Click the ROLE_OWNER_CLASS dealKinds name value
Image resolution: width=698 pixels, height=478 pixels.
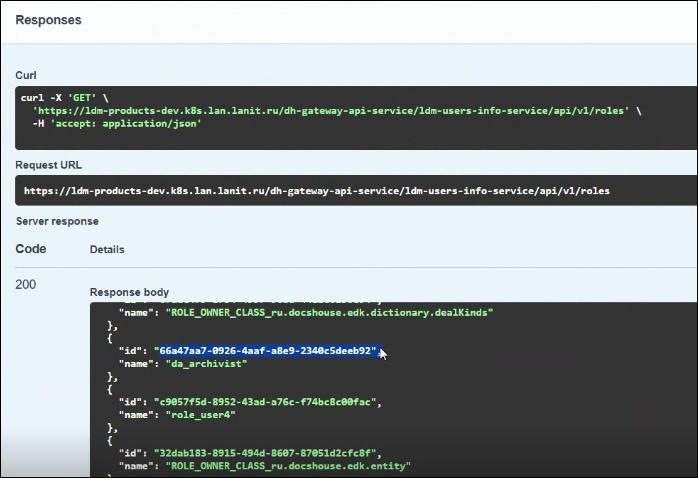(x=329, y=313)
